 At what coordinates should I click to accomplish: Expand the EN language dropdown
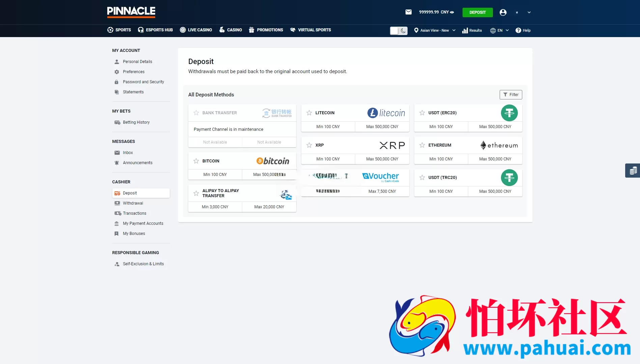[x=499, y=30]
